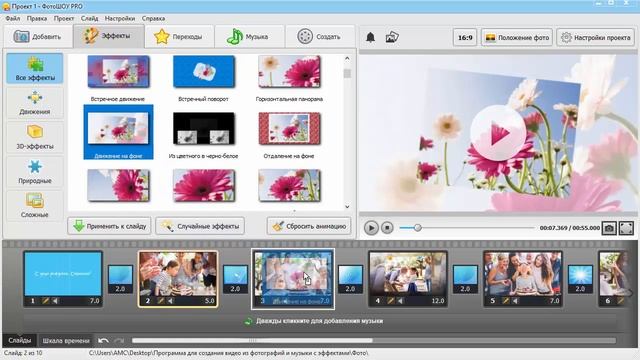Click the effects list scroll up arrow

click(347, 58)
